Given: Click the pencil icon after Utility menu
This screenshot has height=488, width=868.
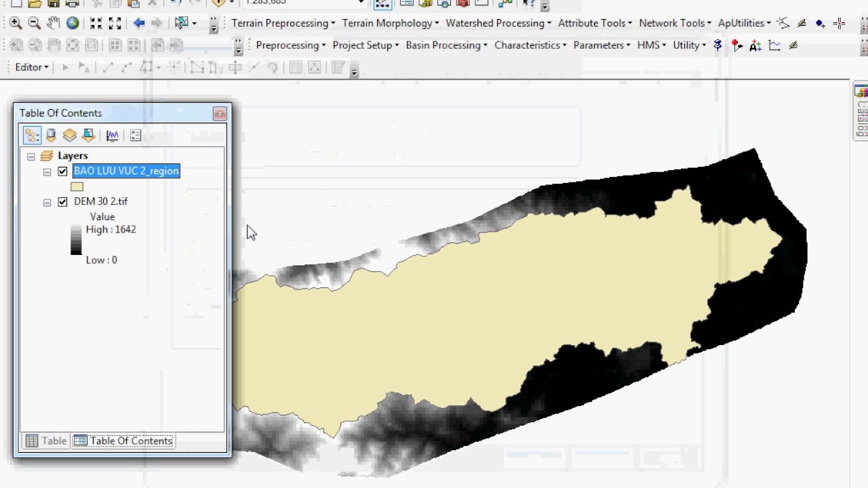Looking at the screenshot, I should click(x=793, y=45).
